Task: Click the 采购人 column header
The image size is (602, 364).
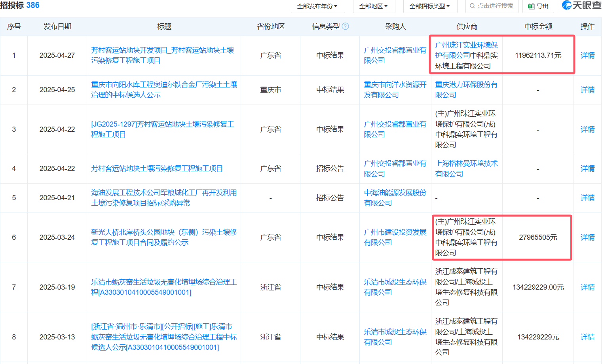Action: pyautogui.click(x=395, y=27)
